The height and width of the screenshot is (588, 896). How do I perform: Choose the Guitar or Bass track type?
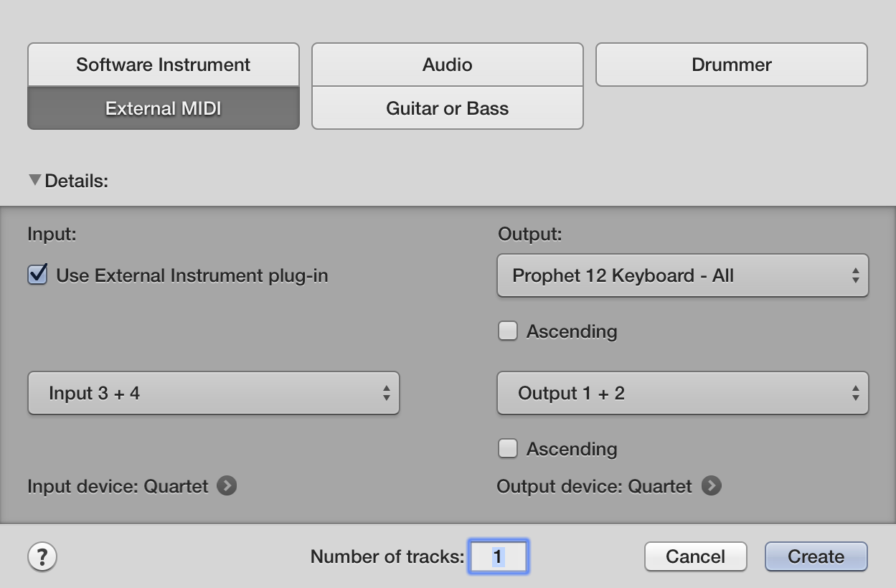pyautogui.click(x=446, y=108)
